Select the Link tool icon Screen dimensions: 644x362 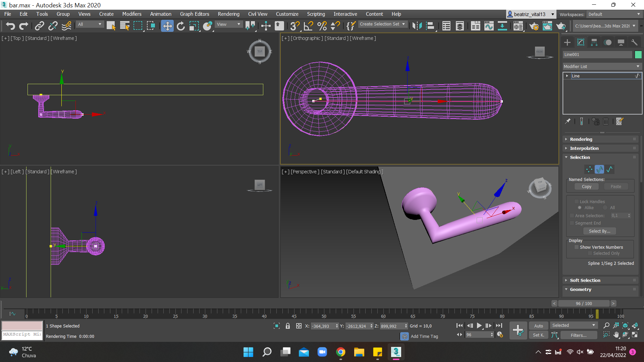pyautogui.click(x=40, y=26)
